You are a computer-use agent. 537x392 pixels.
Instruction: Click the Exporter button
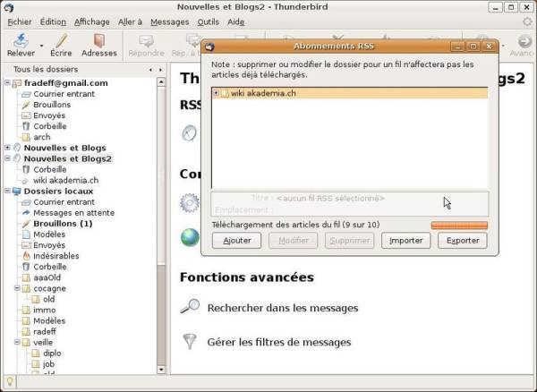[x=463, y=241]
